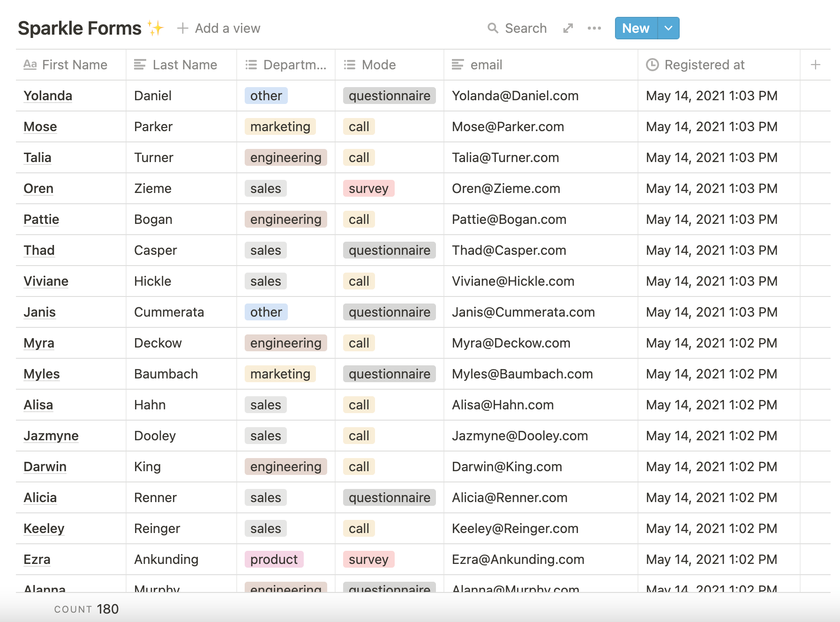Open Yolanda's record page

pos(48,96)
